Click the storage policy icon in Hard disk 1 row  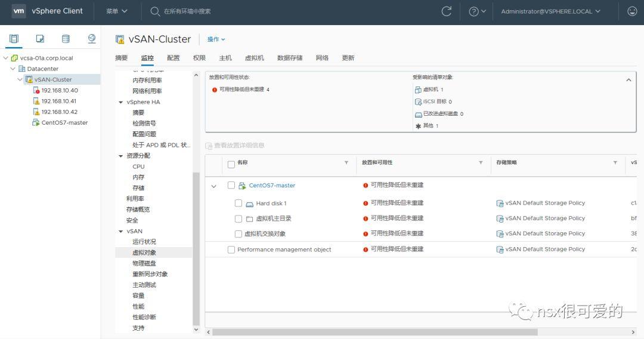pyautogui.click(x=500, y=204)
